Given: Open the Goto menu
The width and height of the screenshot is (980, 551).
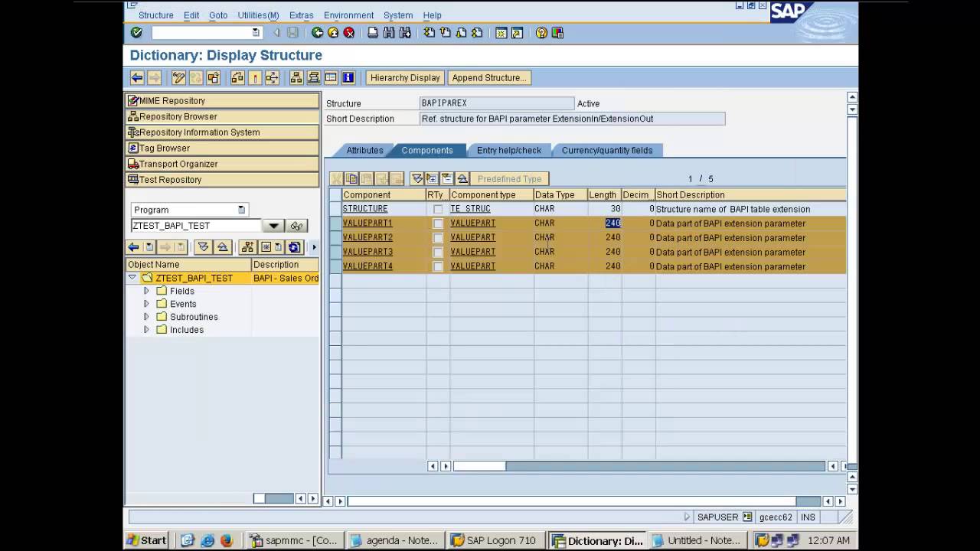Looking at the screenshot, I should tap(218, 15).
